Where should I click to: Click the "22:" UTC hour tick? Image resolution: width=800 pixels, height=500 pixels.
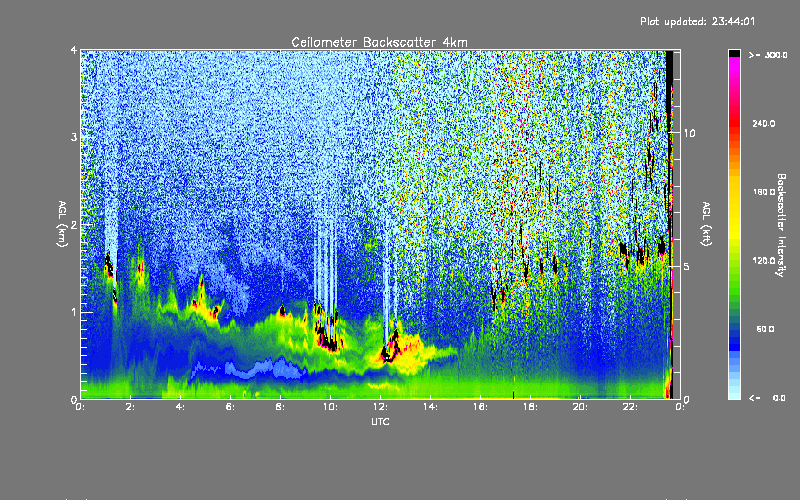click(630, 407)
